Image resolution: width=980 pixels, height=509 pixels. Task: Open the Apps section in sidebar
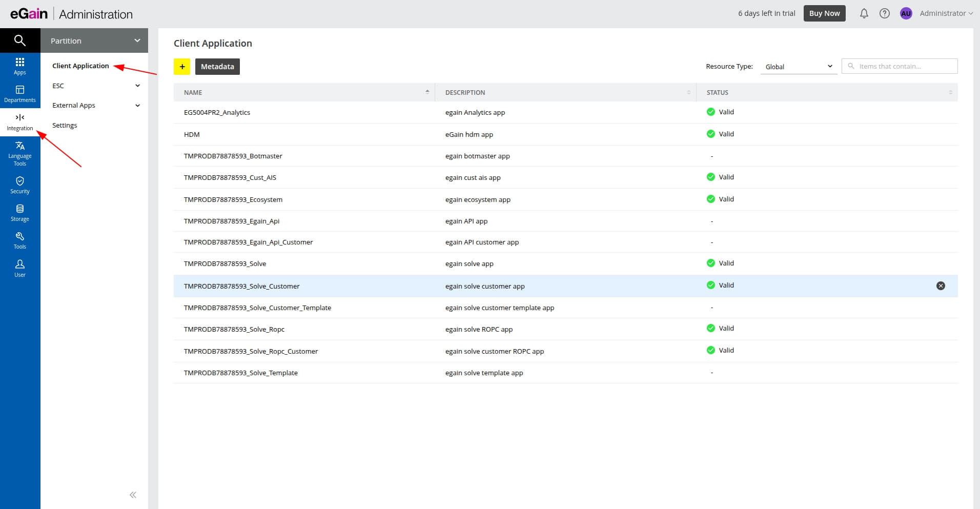(x=19, y=66)
